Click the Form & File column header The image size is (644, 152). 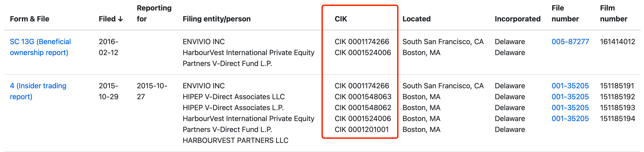point(29,19)
